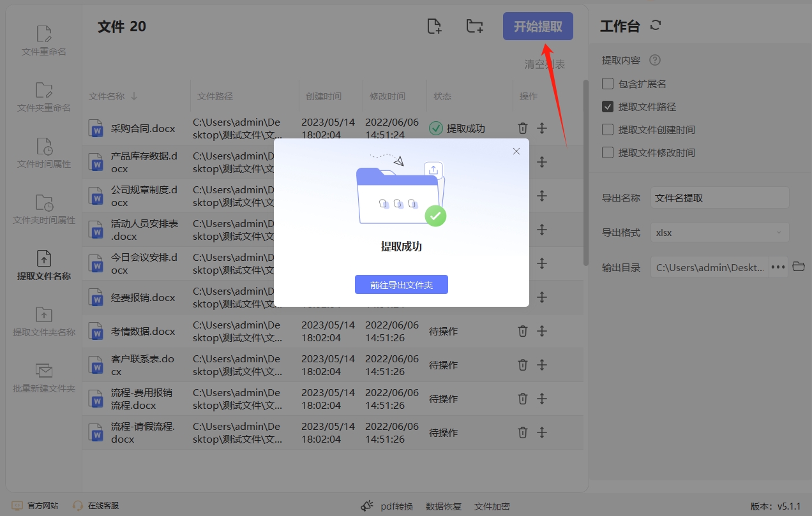Viewport: 812px width, 516px height.
Task: Click the move handle for 流程-请假流程.docx
Action: [542, 432]
